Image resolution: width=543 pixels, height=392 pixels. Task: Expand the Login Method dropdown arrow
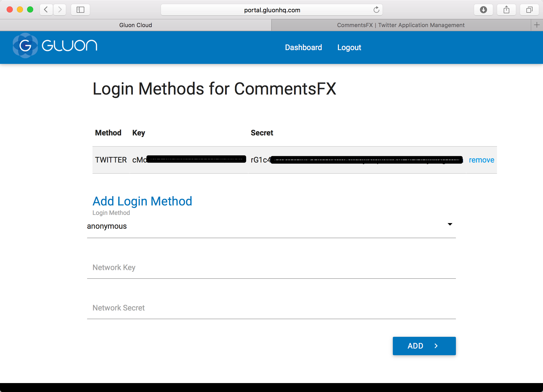(450, 224)
